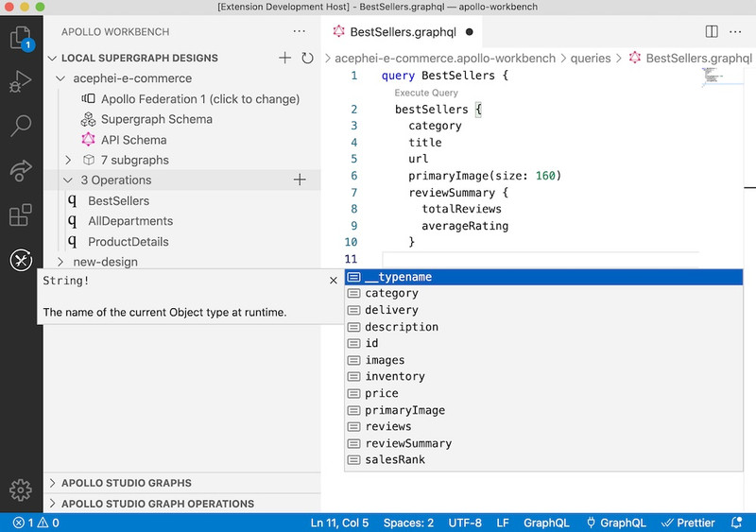Click Ln 11, Col 5 in status bar
Screen dimensions: 756x532
click(339, 523)
